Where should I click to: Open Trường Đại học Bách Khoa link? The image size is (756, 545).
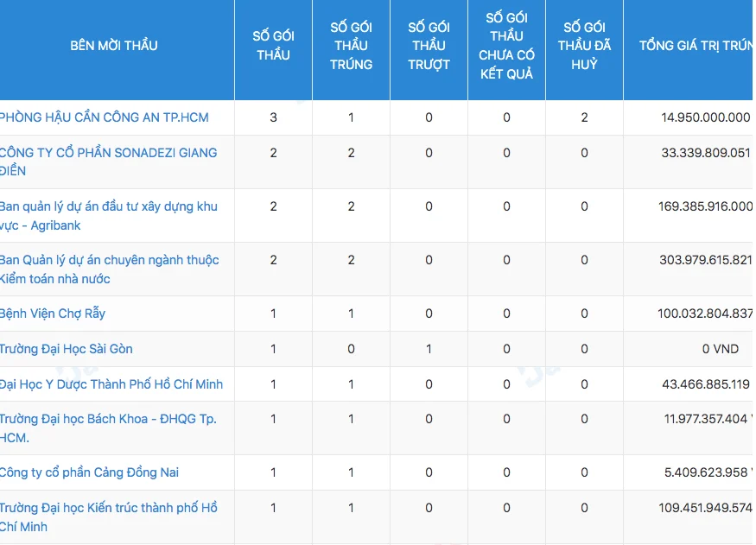pos(108,428)
